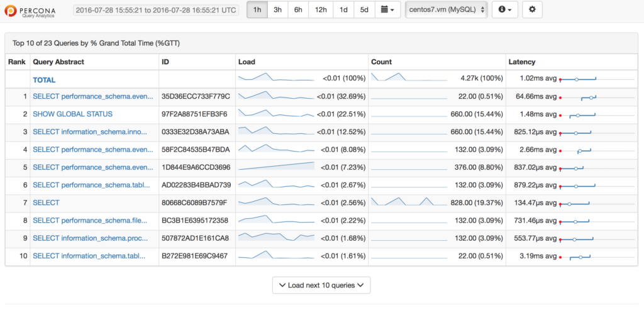Click count sparkline in the 828.00 row
This screenshot has height=310, width=644.
(409, 201)
